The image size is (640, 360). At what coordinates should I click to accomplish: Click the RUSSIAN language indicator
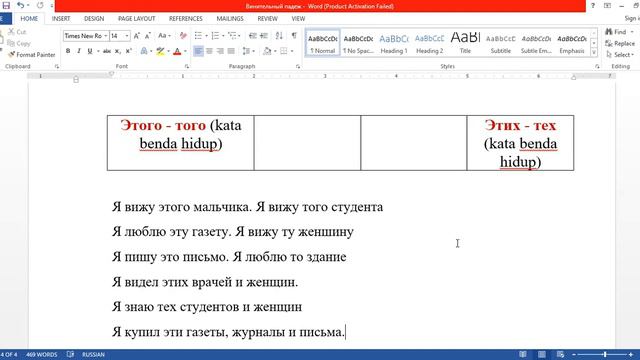[93, 354]
